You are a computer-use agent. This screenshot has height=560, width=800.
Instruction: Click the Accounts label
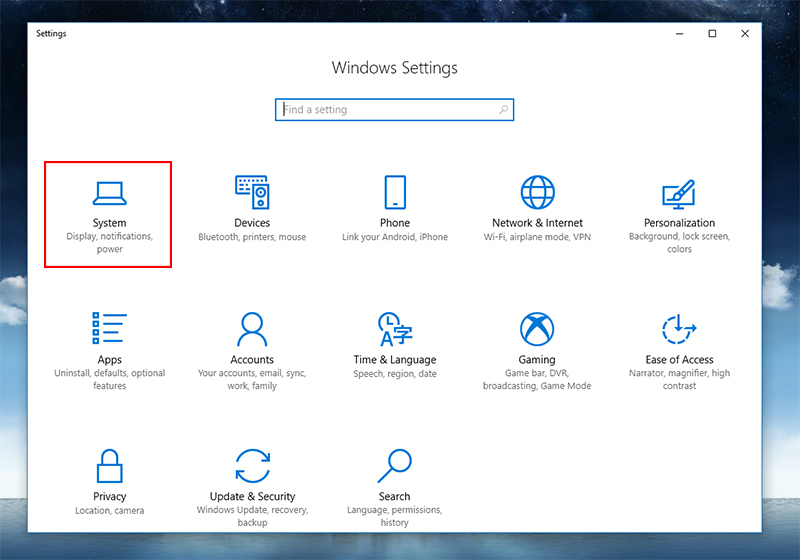click(x=252, y=360)
